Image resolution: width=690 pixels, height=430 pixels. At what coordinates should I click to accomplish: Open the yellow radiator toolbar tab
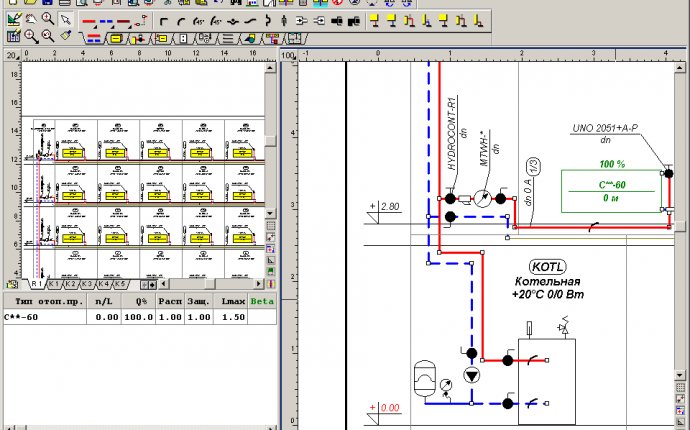(115, 38)
